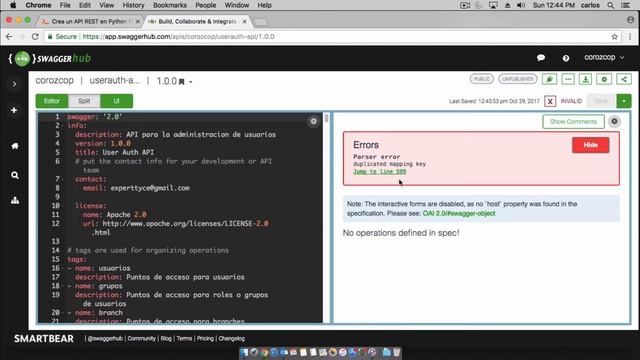640x360 pixels.
Task: Reload the page in Chrome
Action: click(35, 37)
